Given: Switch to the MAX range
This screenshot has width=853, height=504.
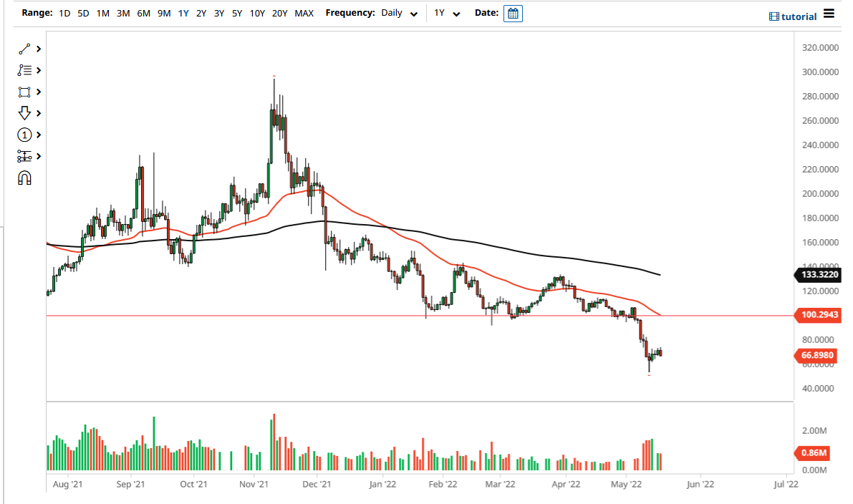Looking at the screenshot, I should tap(304, 13).
